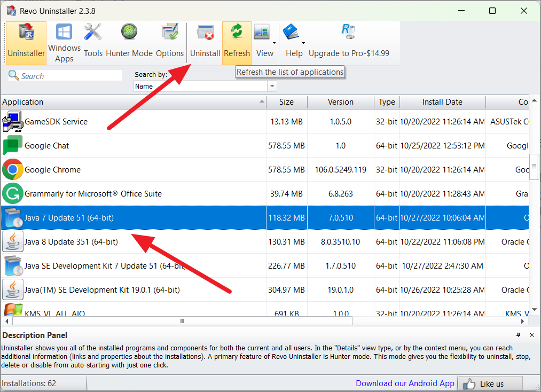Select the Java 8 Update 351 icon
Image resolution: width=541 pixels, height=392 pixels.
click(x=13, y=241)
